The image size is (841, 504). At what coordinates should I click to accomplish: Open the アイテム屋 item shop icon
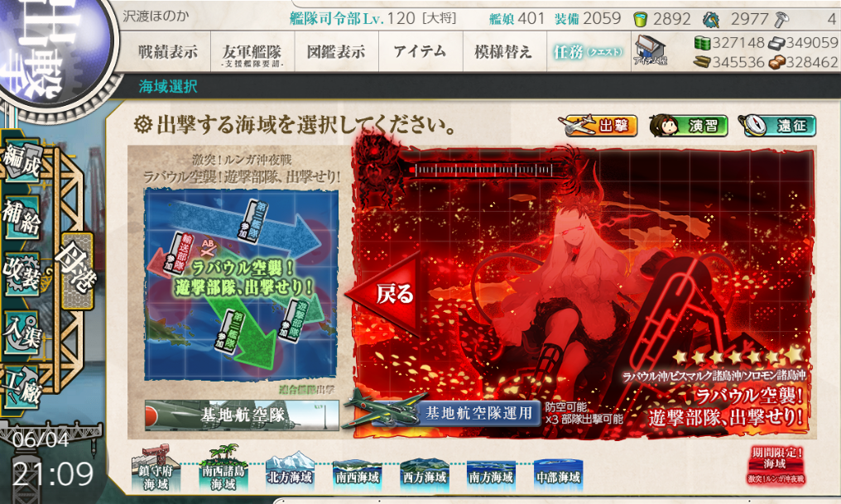pos(650,50)
